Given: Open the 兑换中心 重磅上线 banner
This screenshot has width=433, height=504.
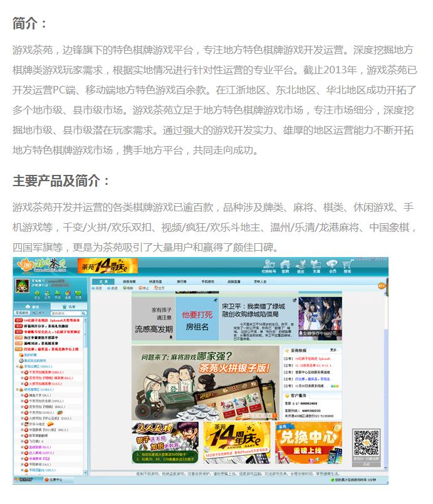Looking at the screenshot, I should click(309, 443).
